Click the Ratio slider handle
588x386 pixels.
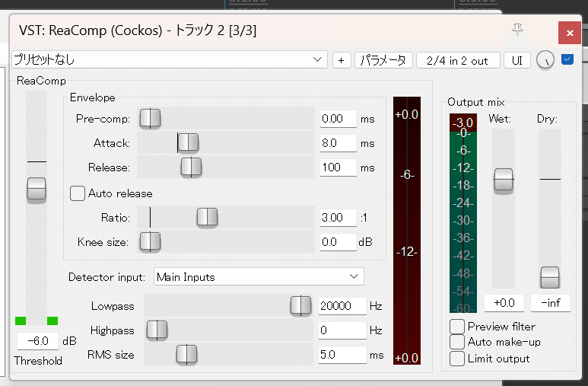pyautogui.click(x=207, y=217)
